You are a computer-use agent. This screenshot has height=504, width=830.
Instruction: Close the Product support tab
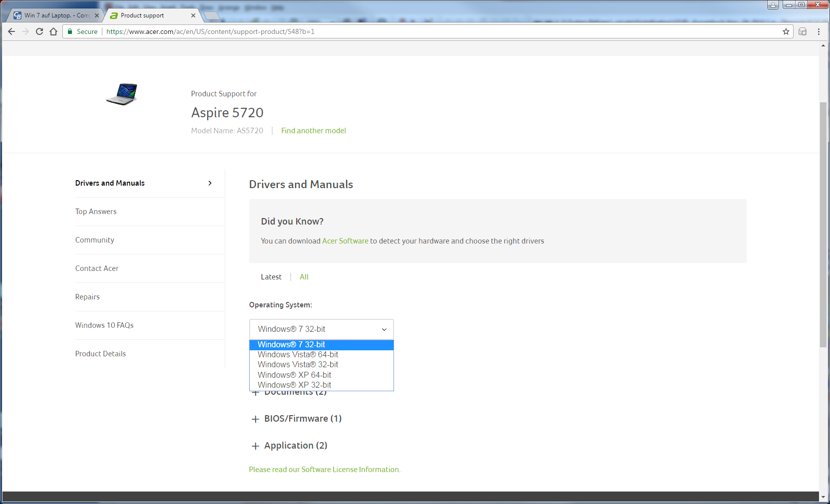pos(193,15)
